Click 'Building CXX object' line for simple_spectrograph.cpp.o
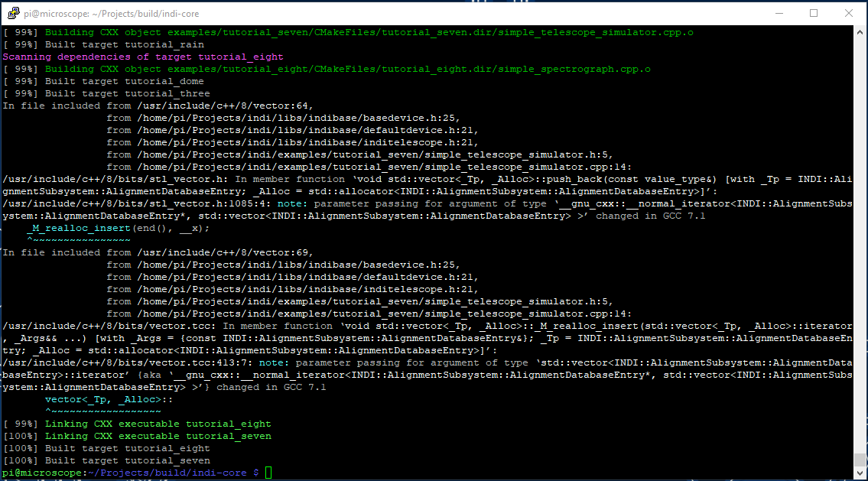The width and height of the screenshot is (868, 481). click(x=327, y=69)
